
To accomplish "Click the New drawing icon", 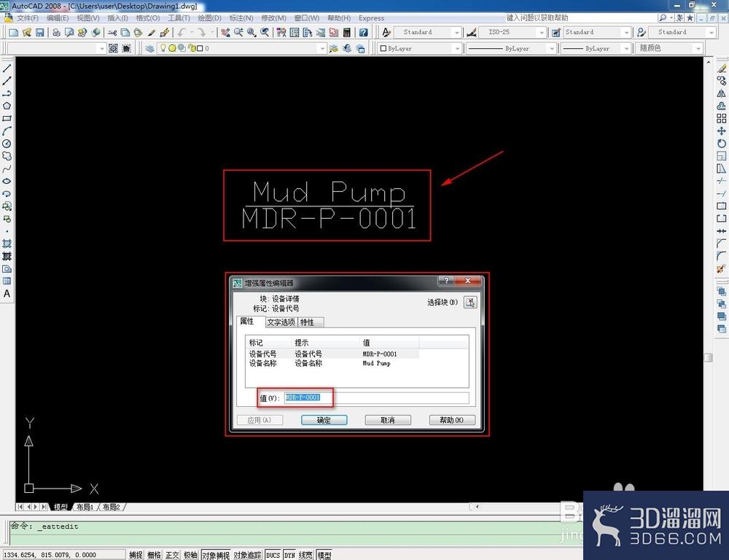I will (13, 33).
